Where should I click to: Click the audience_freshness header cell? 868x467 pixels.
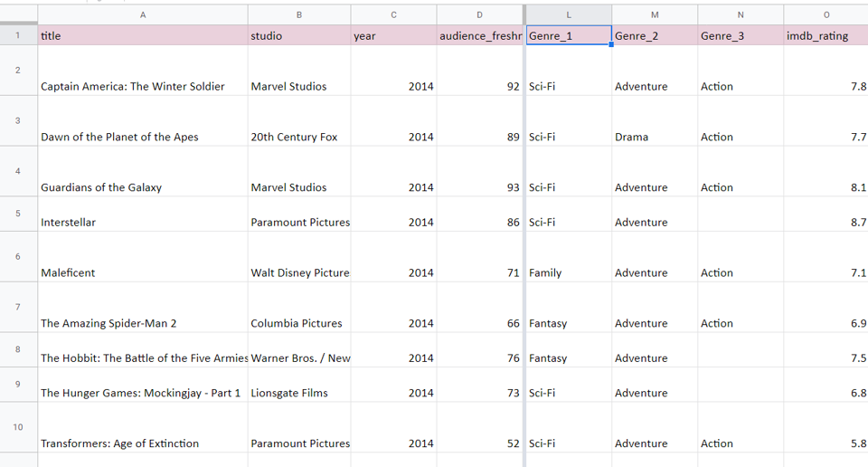pos(479,35)
